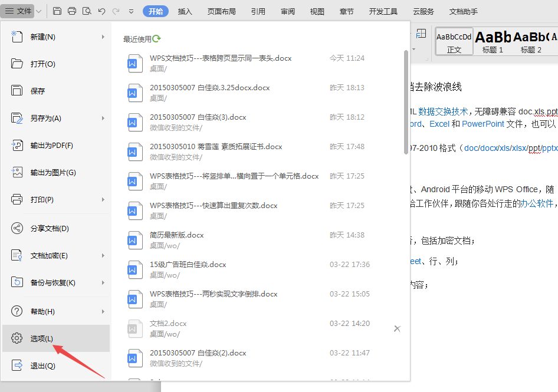This screenshot has width=558, height=392.
Task: Apply the 正文 style from the gallery
Action: [x=454, y=41]
